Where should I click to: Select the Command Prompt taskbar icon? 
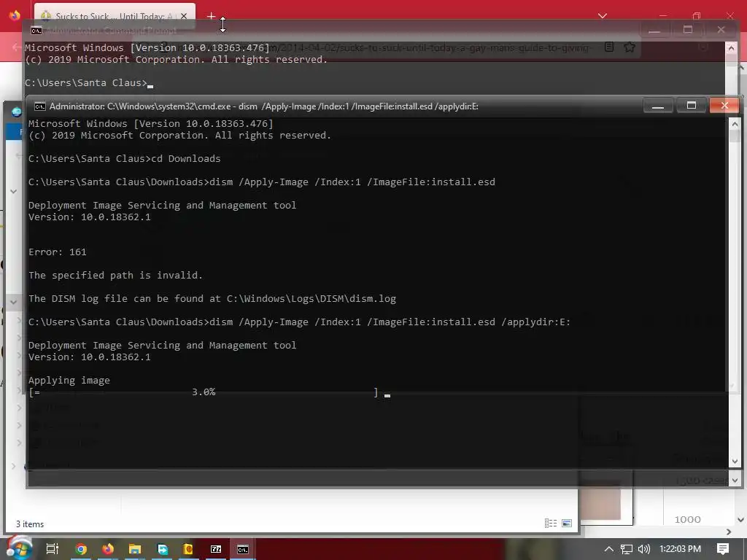[243, 549]
